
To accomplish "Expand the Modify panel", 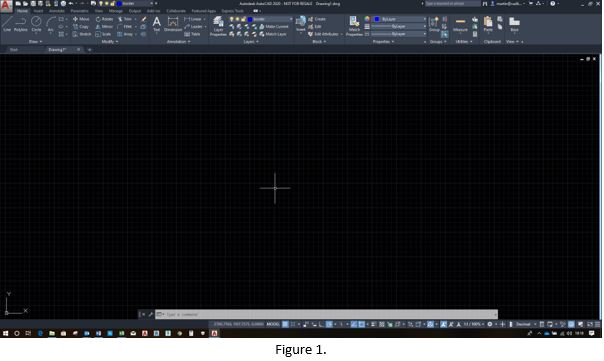I will coord(110,42).
